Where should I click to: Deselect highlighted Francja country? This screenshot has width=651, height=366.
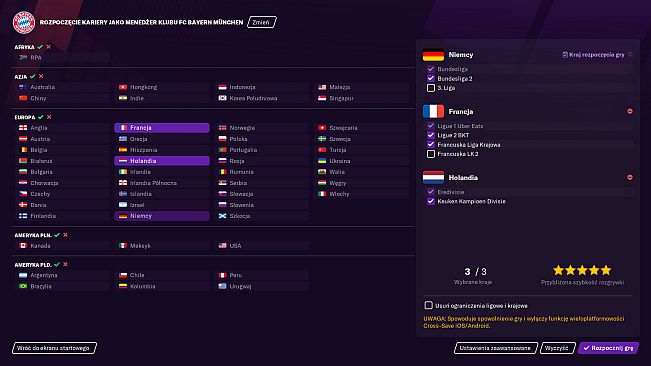[162, 128]
